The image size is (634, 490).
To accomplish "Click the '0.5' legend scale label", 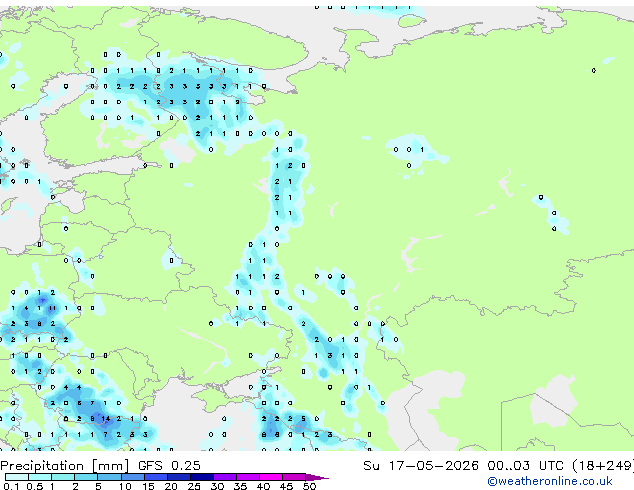I will (35, 486).
